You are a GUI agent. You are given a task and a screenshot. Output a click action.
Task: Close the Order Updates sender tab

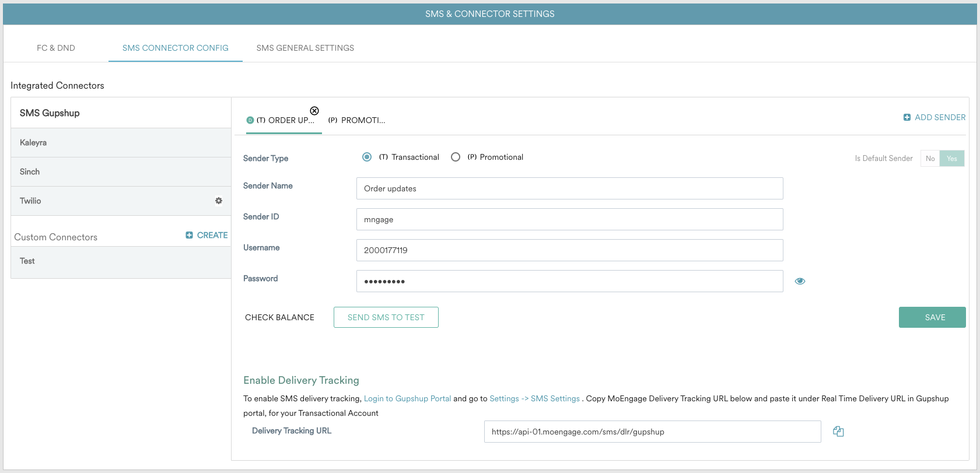tap(314, 111)
